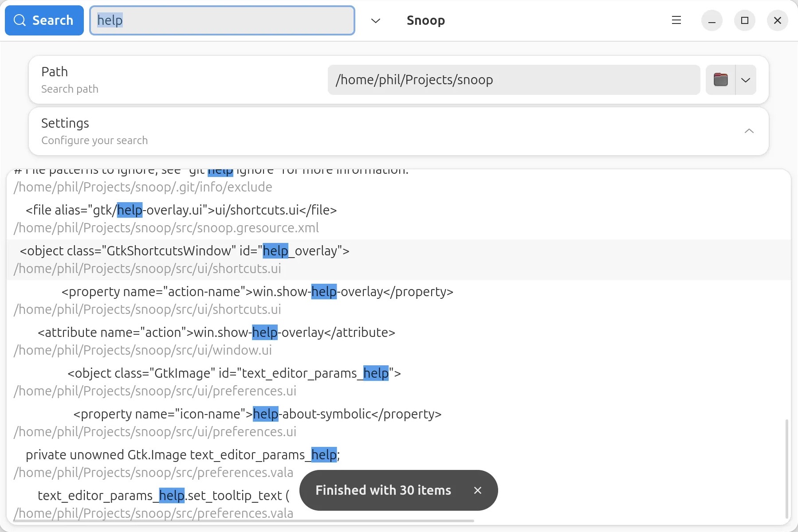The image size is (798, 532).
Task: Open the search history dropdown arrow
Action: coord(375,21)
